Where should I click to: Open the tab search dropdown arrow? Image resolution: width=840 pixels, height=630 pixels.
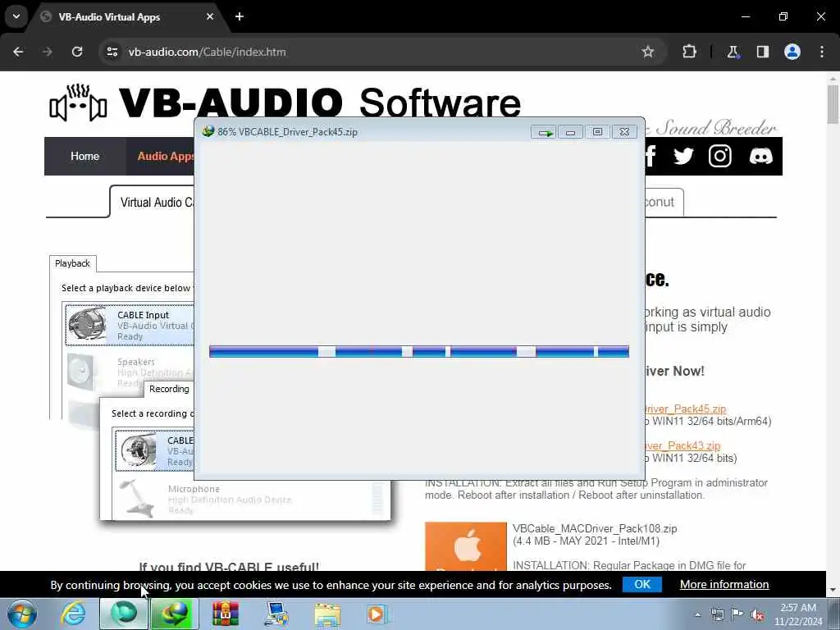coord(16,16)
